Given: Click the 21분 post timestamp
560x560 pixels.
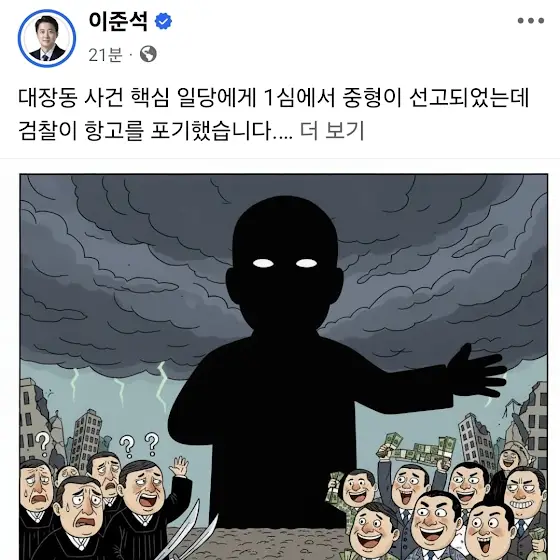Looking at the screenshot, I should [105, 55].
